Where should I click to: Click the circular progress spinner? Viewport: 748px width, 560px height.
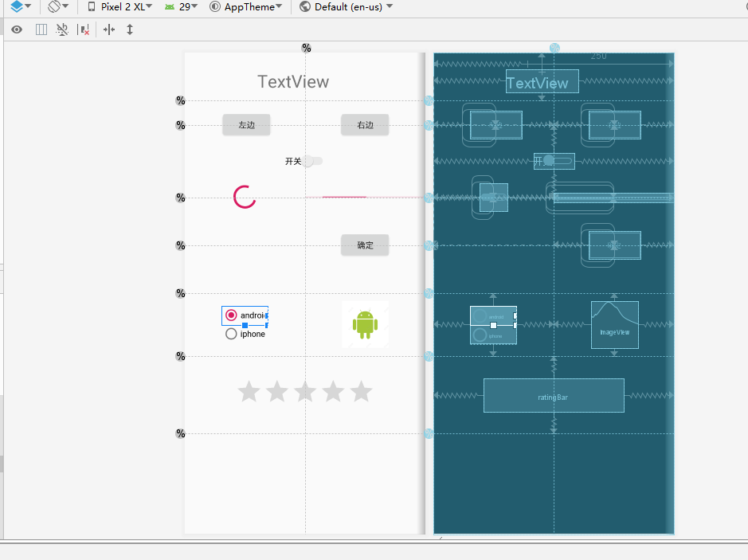pos(245,197)
